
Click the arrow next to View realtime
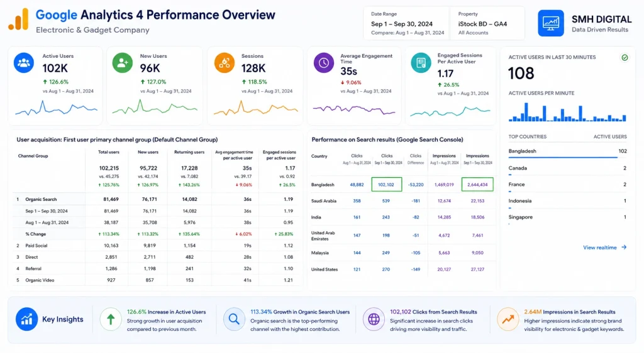click(x=624, y=247)
